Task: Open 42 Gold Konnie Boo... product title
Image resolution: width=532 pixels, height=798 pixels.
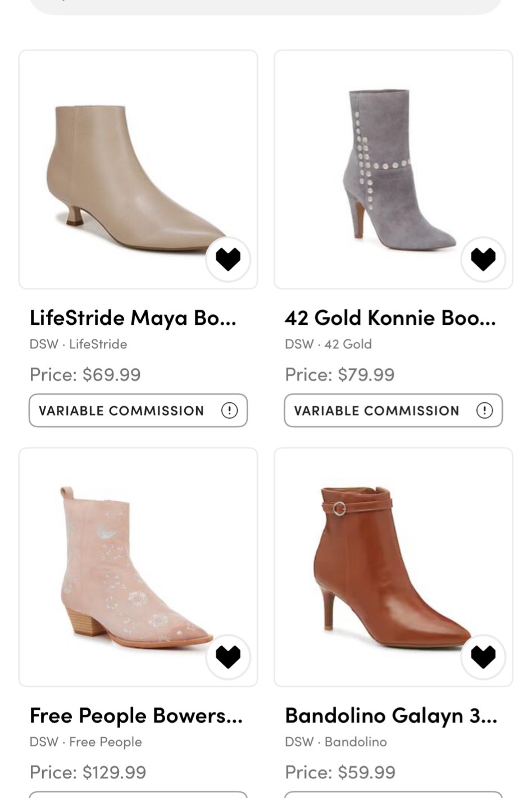Action: click(x=390, y=318)
